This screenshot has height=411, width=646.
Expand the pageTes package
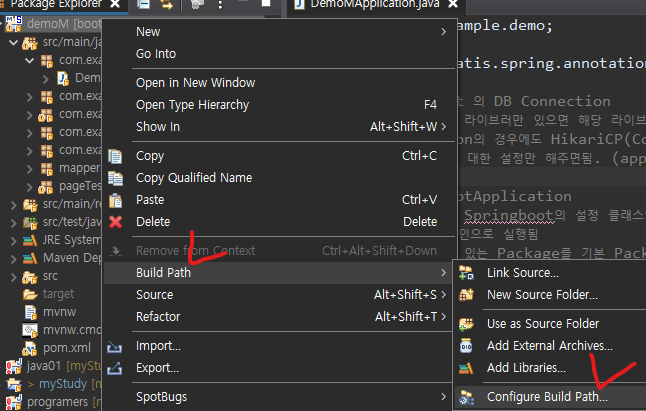pos(29,187)
